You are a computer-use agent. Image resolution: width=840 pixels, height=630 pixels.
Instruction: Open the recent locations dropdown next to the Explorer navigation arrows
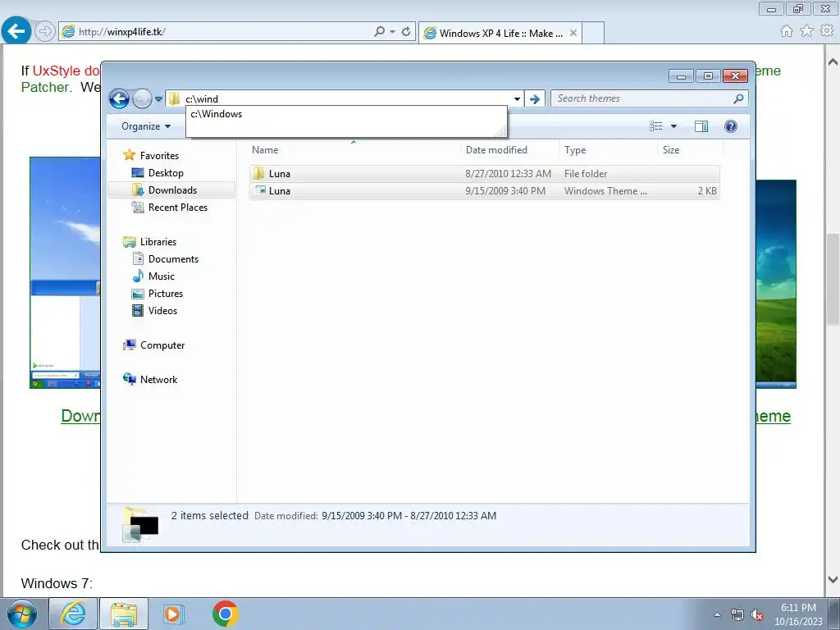(x=158, y=99)
